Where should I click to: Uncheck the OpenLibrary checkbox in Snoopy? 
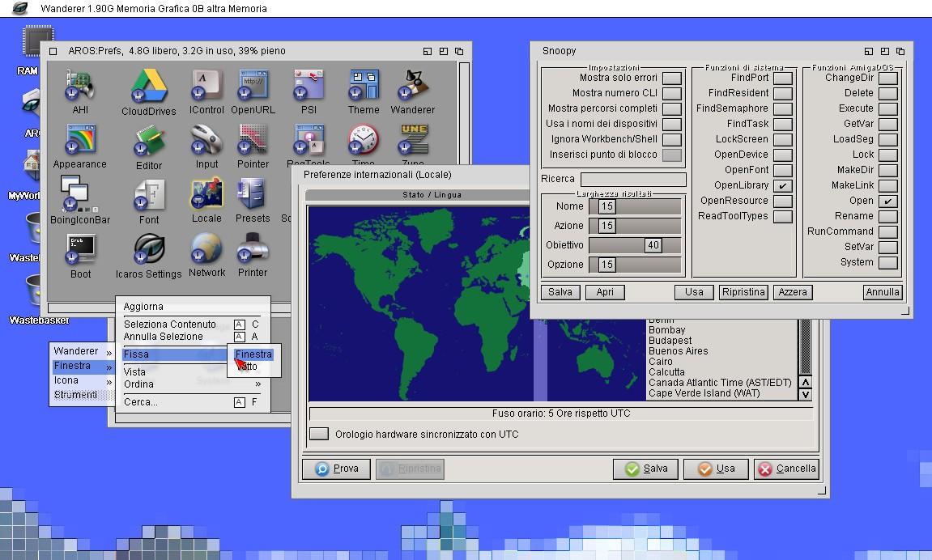pos(782,185)
